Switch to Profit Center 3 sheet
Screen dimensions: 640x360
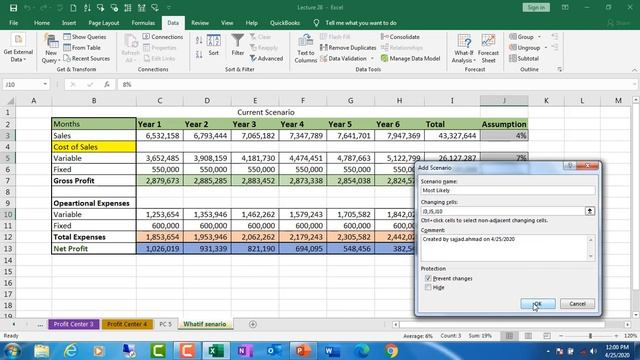[74, 324]
